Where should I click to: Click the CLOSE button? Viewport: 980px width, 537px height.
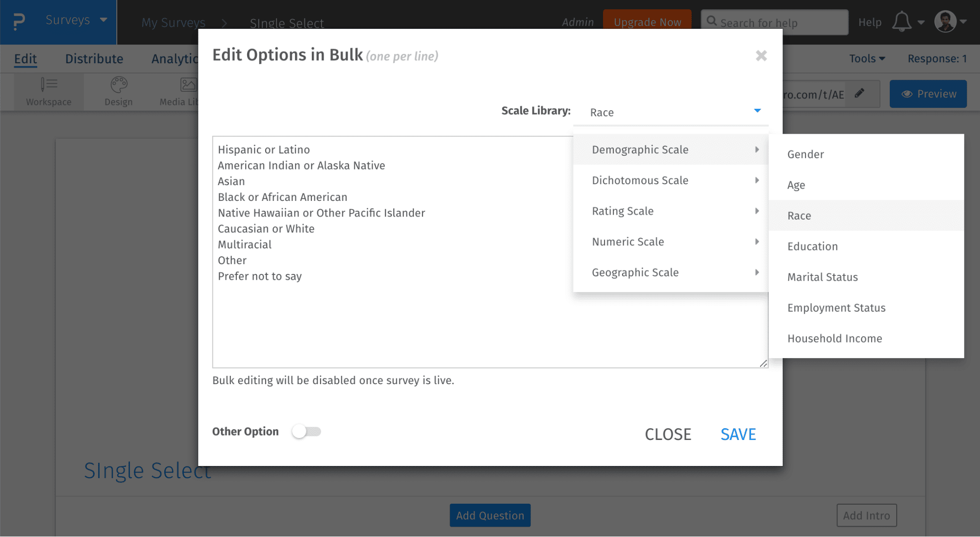pos(668,434)
